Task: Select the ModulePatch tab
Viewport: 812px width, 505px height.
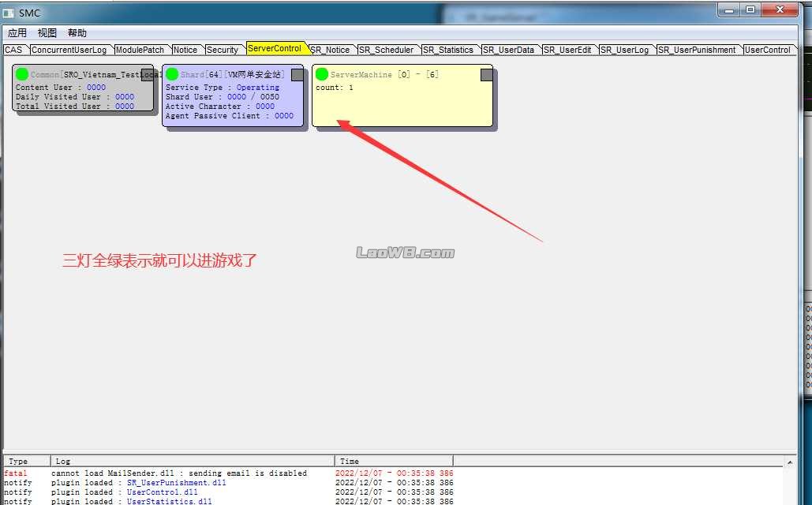Action: point(140,50)
